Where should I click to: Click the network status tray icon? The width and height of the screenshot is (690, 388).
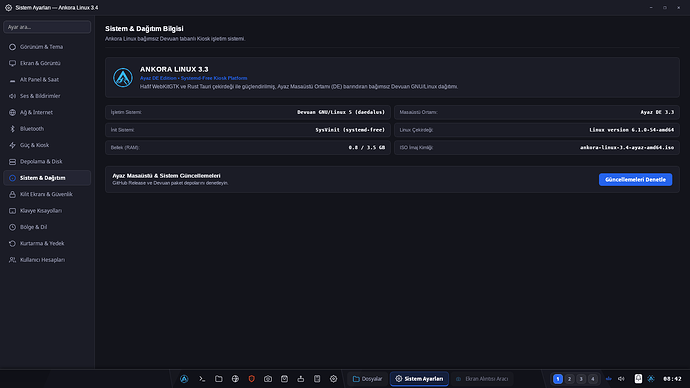[x=609, y=379]
